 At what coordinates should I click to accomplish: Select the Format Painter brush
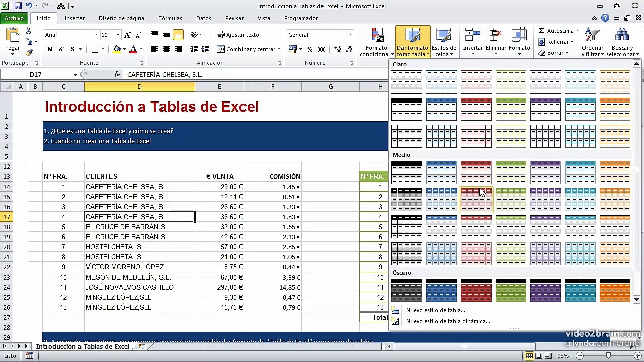[x=29, y=53]
